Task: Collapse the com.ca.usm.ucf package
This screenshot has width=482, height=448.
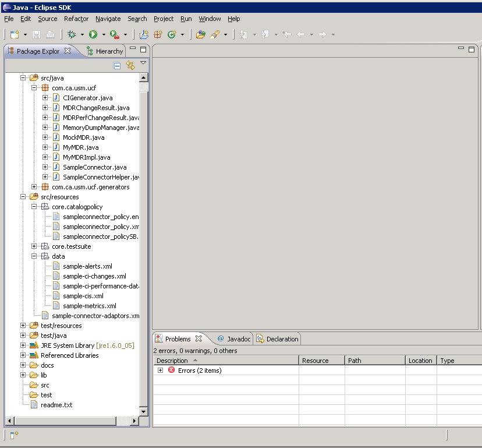Action: coord(34,88)
